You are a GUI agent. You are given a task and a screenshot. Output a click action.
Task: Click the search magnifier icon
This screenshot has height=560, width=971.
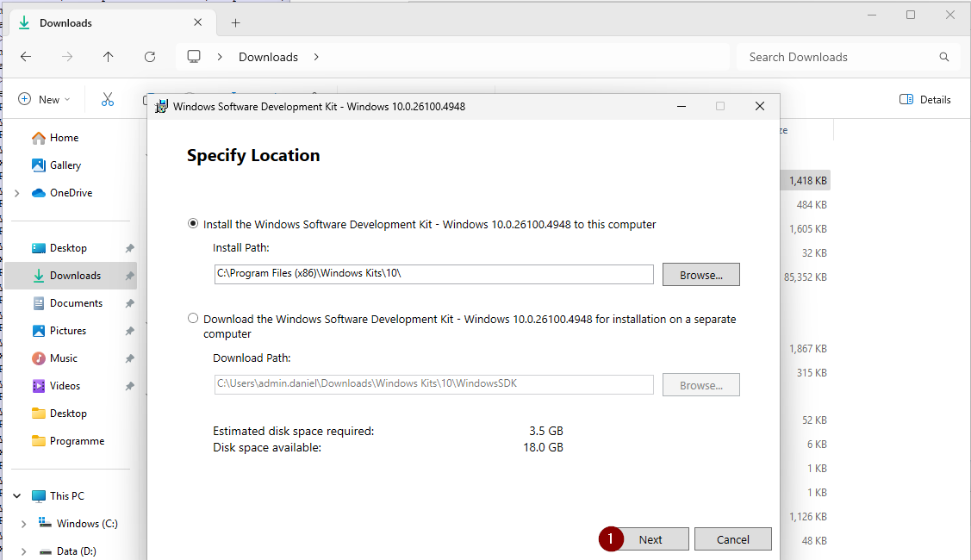coord(943,57)
